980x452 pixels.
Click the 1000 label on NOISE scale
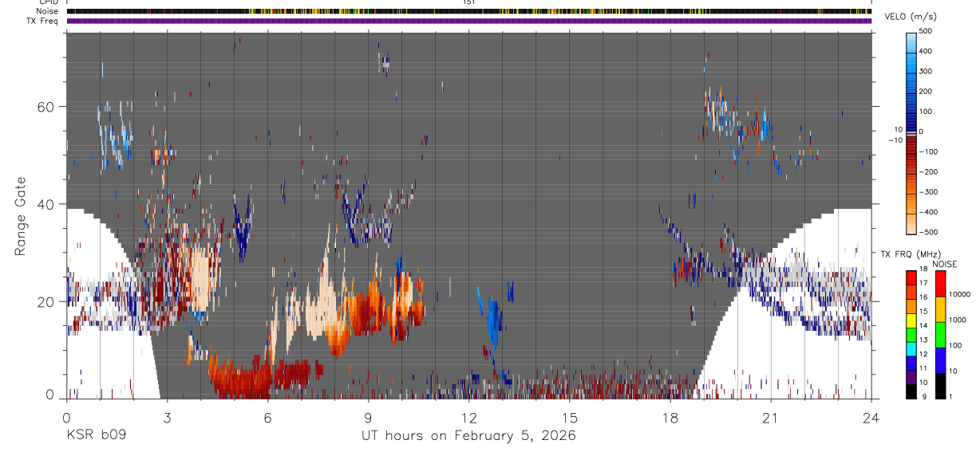tap(958, 320)
